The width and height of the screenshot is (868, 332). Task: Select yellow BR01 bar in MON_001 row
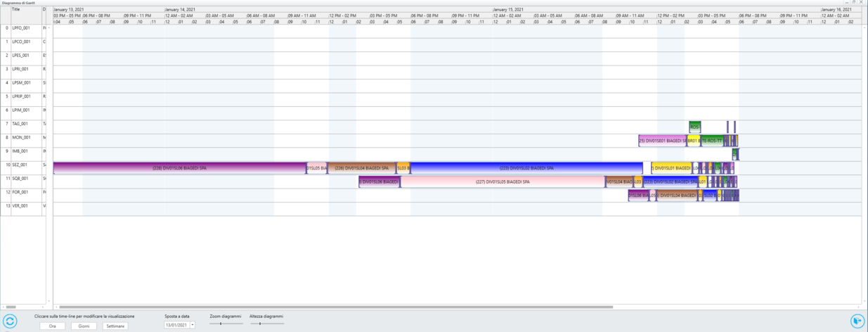693,141
